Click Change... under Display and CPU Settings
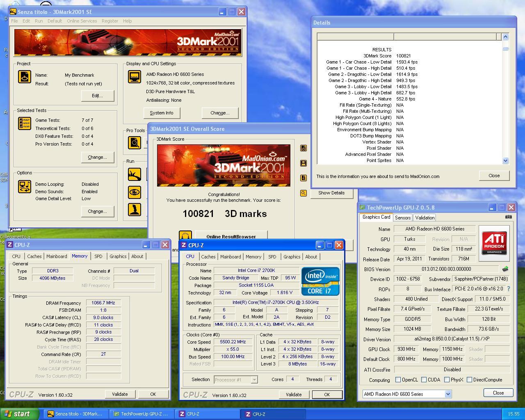The width and height of the screenshot is (525, 420). pyautogui.click(x=220, y=113)
